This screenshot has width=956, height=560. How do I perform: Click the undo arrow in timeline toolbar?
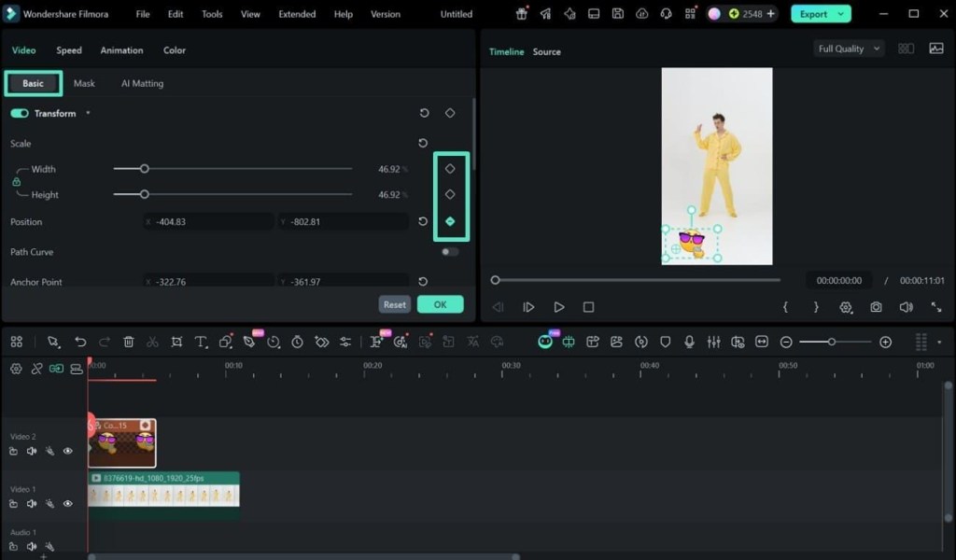click(x=80, y=342)
